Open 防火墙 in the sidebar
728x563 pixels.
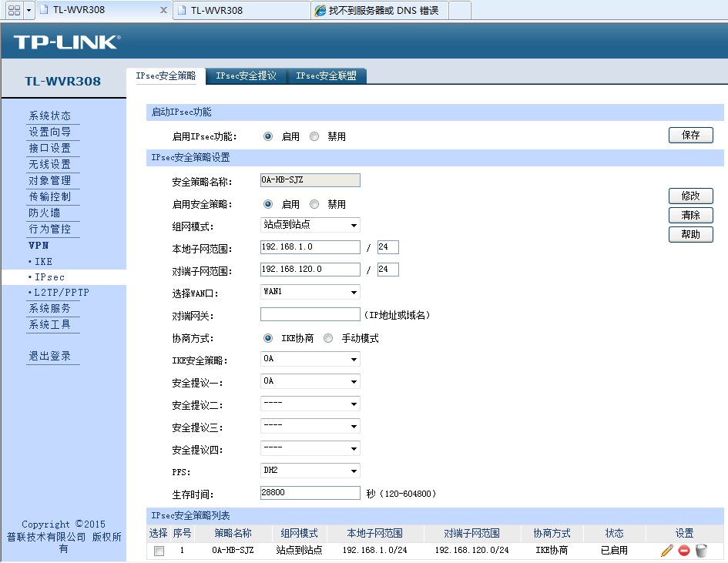pos(44,213)
